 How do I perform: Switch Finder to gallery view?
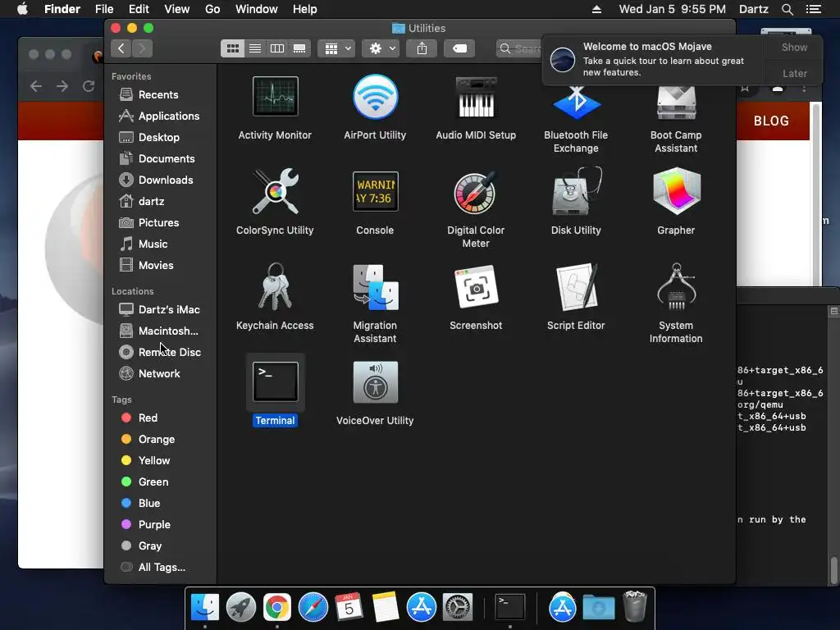pyautogui.click(x=299, y=48)
